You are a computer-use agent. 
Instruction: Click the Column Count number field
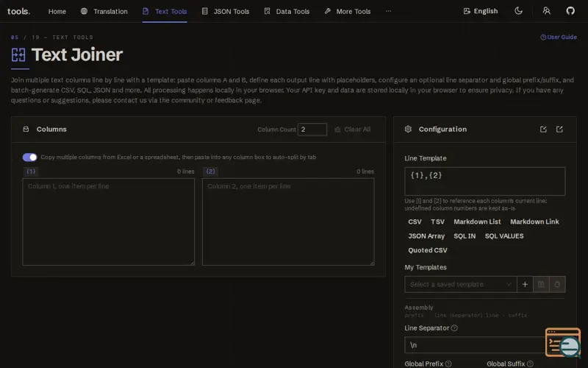pyautogui.click(x=312, y=130)
